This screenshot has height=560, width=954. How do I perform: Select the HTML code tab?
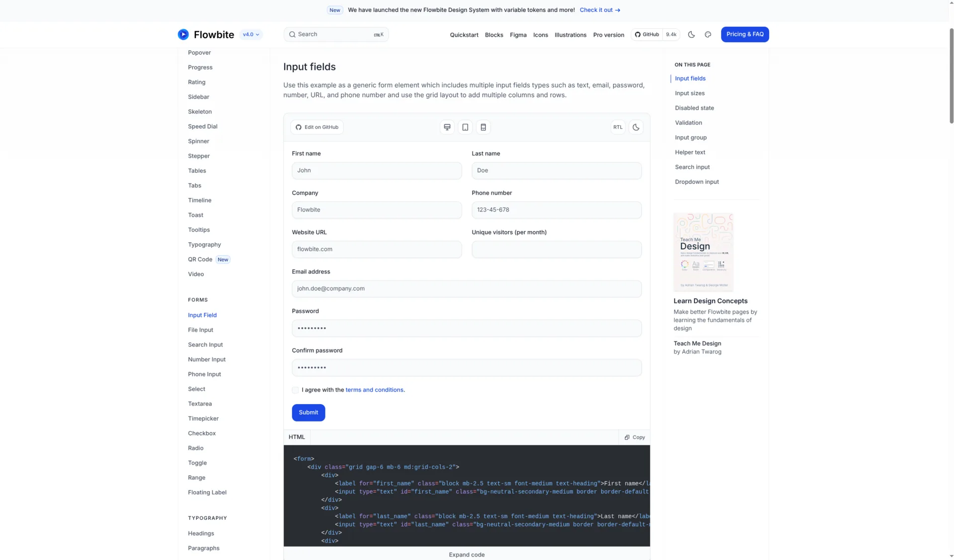point(297,437)
